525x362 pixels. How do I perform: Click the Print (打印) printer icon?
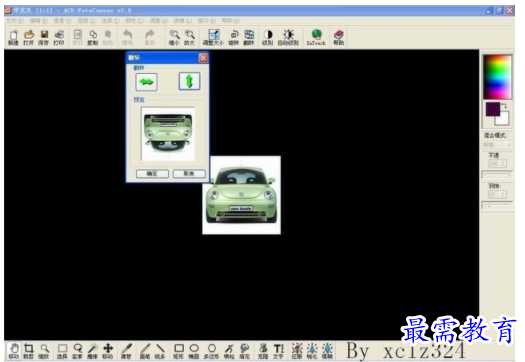(59, 38)
